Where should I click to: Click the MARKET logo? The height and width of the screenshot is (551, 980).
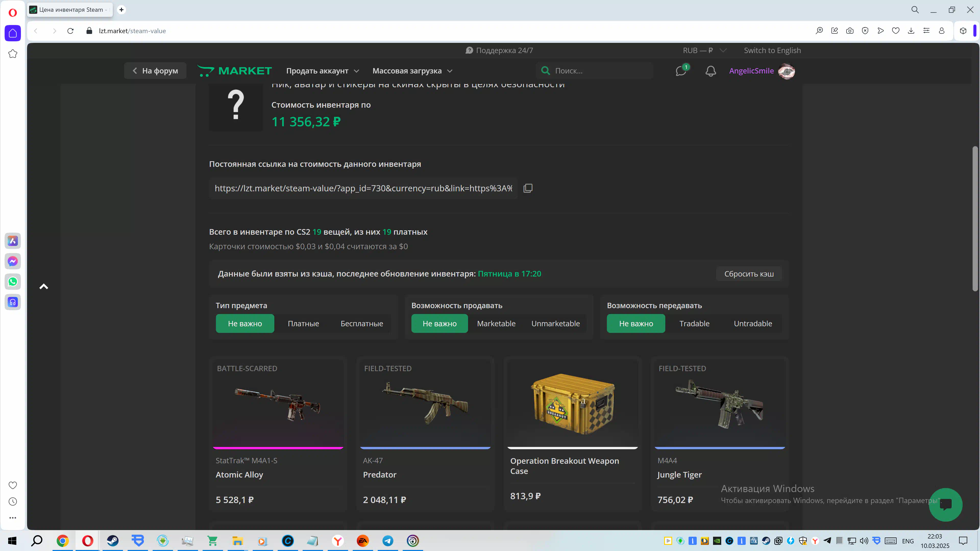(235, 71)
